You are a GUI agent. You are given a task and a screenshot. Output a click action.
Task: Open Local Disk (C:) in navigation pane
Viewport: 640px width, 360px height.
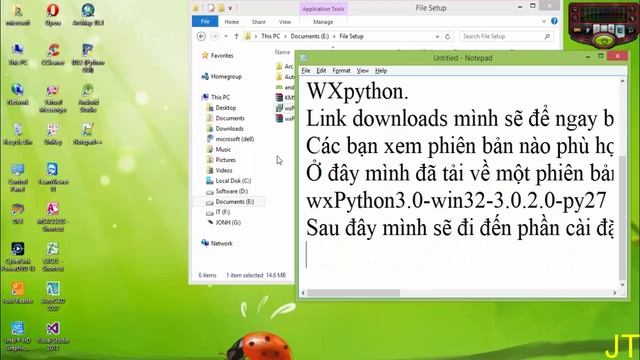click(x=229, y=181)
